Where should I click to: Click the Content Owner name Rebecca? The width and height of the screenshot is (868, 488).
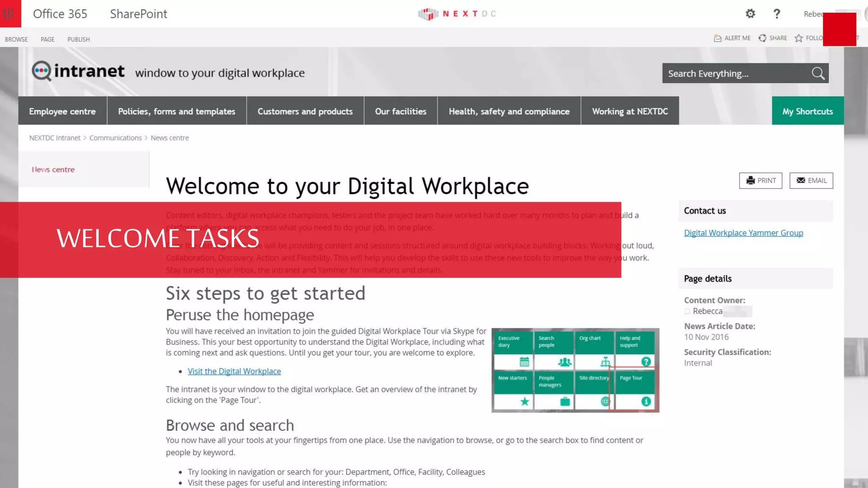tap(707, 311)
